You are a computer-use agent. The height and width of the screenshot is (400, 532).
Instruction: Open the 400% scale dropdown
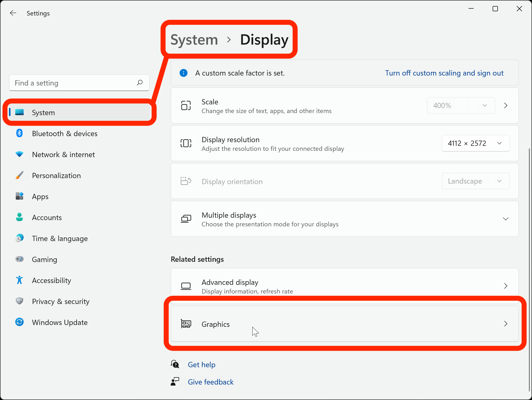[x=461, y=105]
